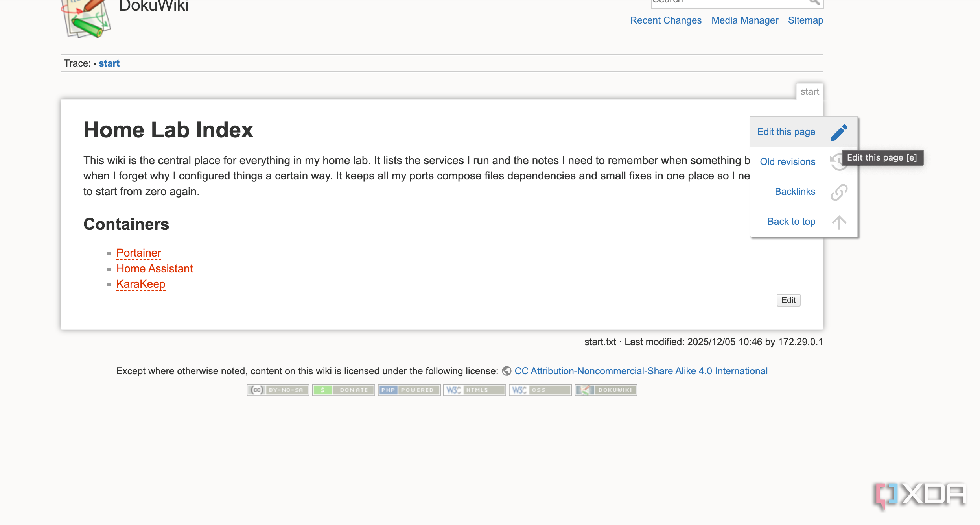Open the CC Attribution-Noncommercial-Share Alike 4.0 license link
The width and height of the screenshot is (980, 525).
[641, 371]
